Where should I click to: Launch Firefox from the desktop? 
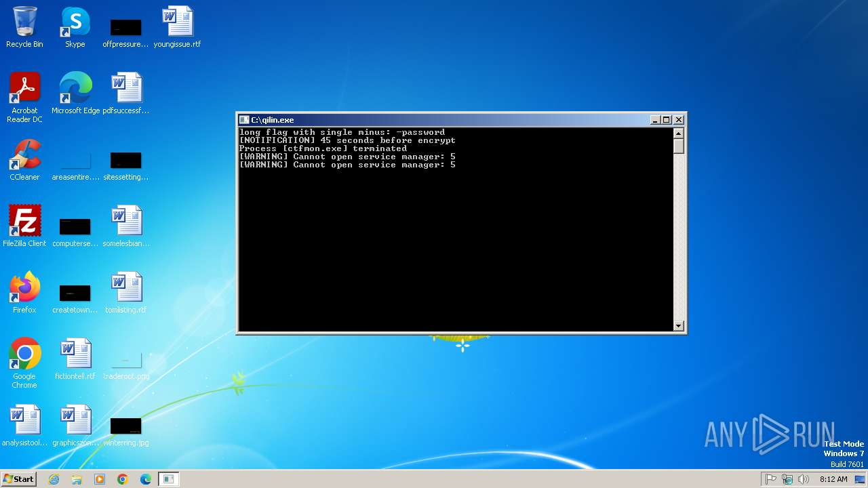click(24, 293)
